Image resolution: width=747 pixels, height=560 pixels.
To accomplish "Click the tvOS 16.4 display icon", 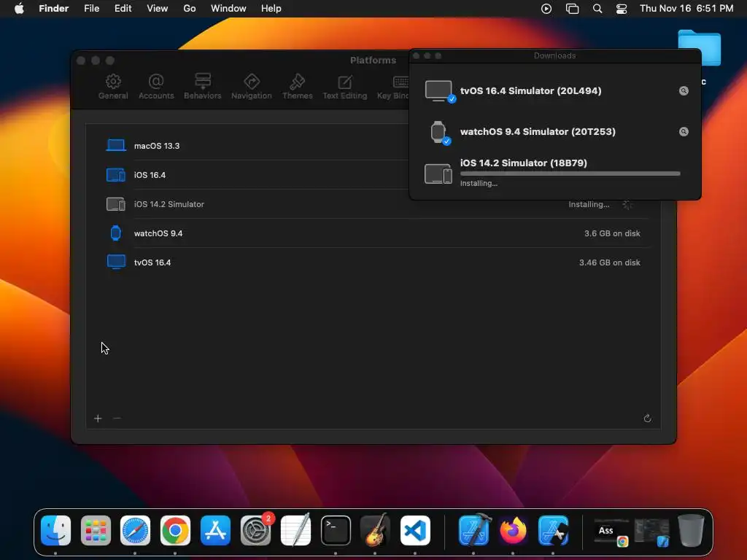I will (116, 262).
